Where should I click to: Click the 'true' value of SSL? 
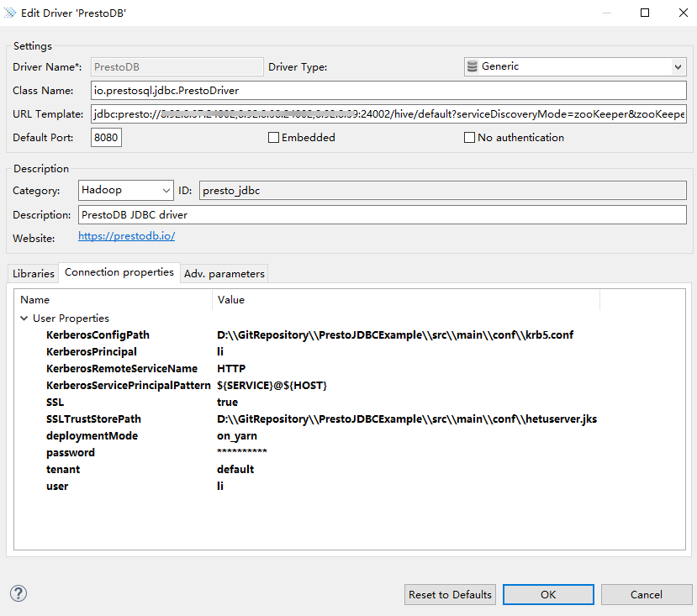(227, 403)
